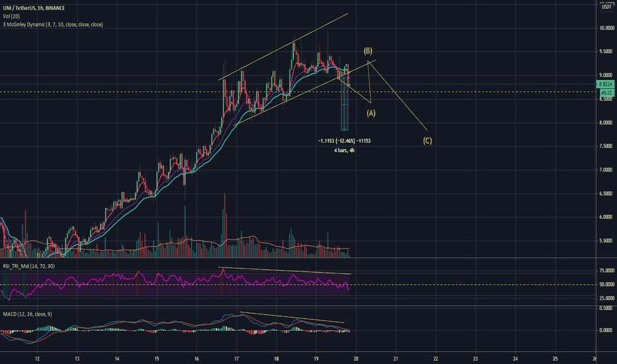617x364 pixels.
Task: Click date 24 on the time axis
Action: (516, 359)
